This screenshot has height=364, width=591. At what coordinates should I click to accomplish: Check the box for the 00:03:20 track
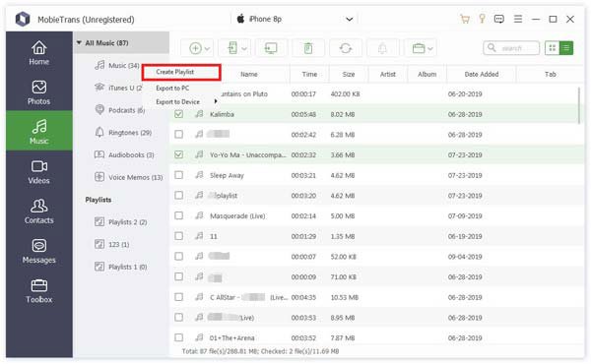178,195
